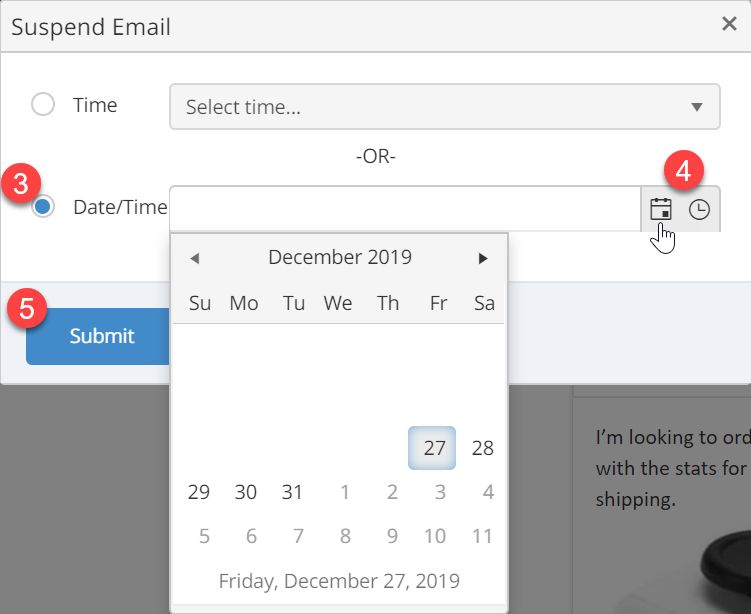Click the December 2019 month header
This screenshot has width=751, height=614.
point(340,257)
